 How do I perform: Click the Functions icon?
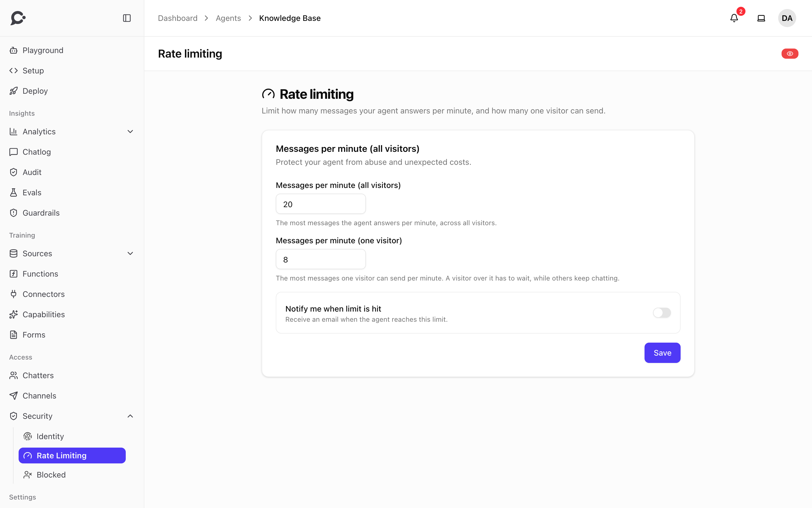(14, 274)
